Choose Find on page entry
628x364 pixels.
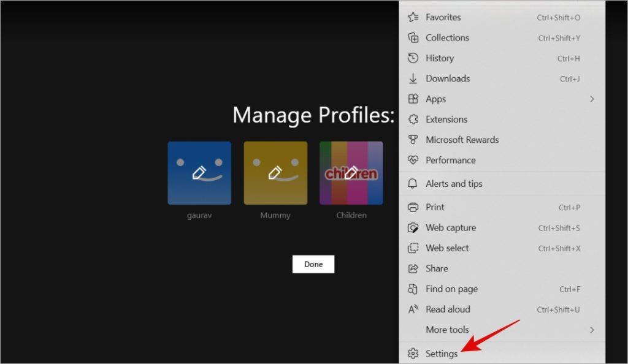(502, 289)
